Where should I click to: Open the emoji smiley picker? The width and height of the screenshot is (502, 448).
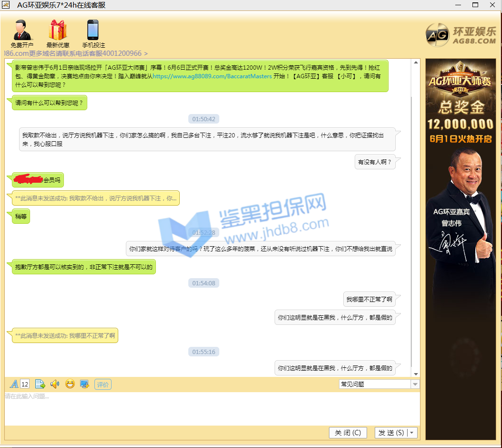[x=70, y=384]
